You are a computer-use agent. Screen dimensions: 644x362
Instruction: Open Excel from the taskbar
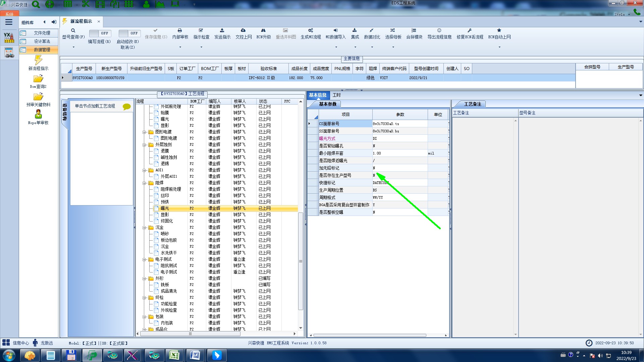[x=174, y=355]
